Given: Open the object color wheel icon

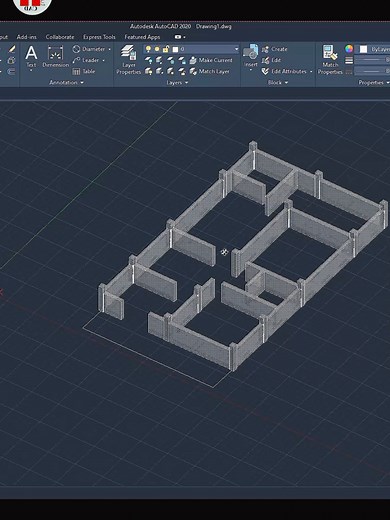Looking at the screenshot, I should click(x=349, y=49).
